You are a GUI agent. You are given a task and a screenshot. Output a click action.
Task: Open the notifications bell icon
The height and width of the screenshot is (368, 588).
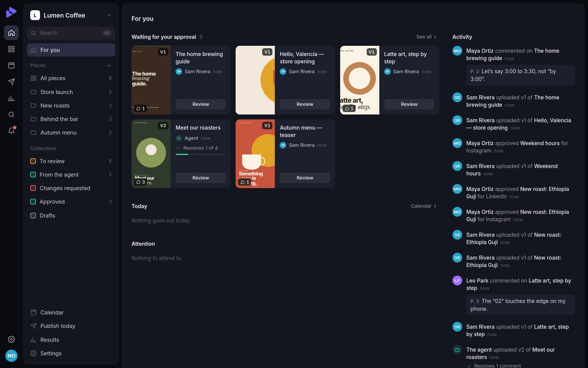pos(11,131)
